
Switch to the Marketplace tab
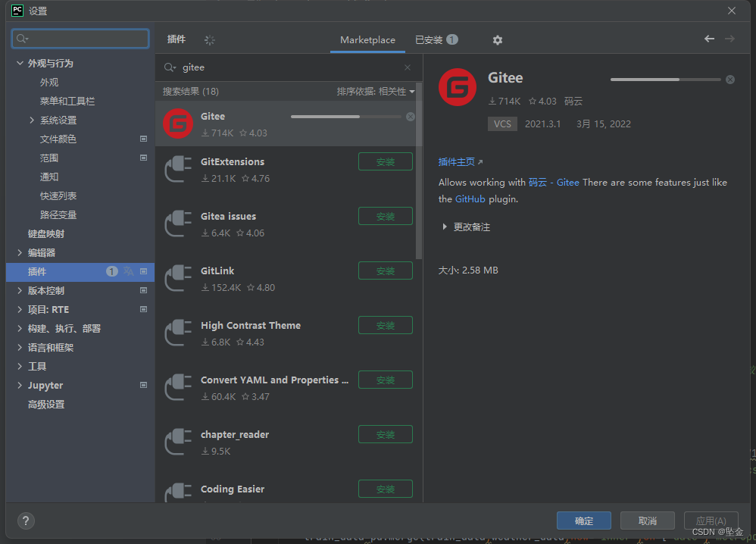click(367, 39)
